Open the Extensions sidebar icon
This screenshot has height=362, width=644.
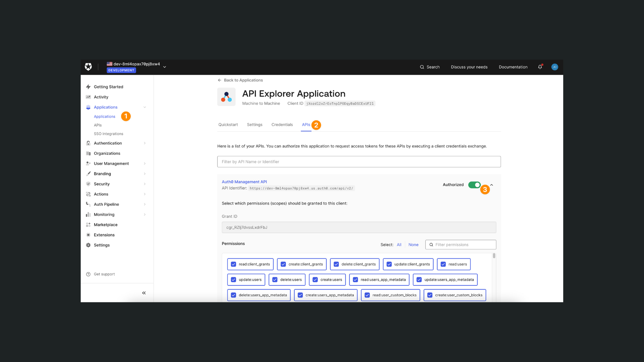88,235
